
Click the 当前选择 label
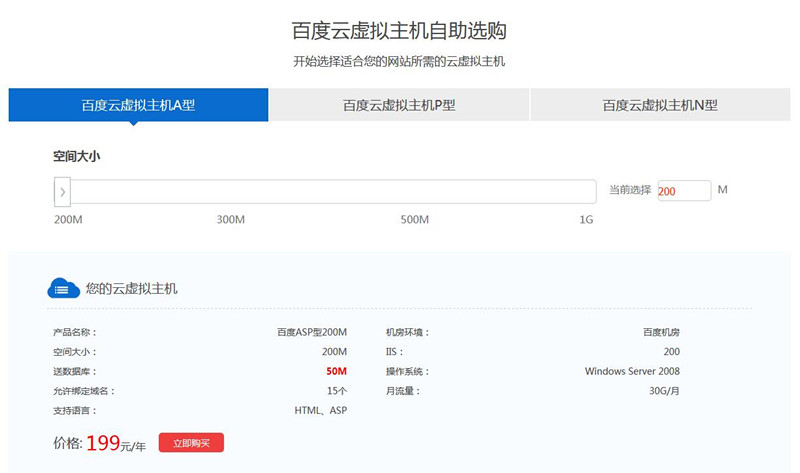tap(630, 190)
